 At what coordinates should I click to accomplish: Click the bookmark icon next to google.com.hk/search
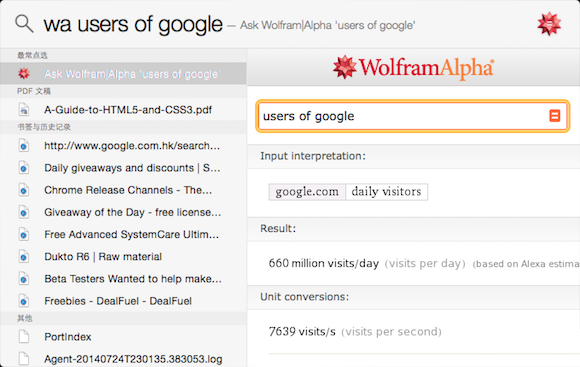[24, 146]
